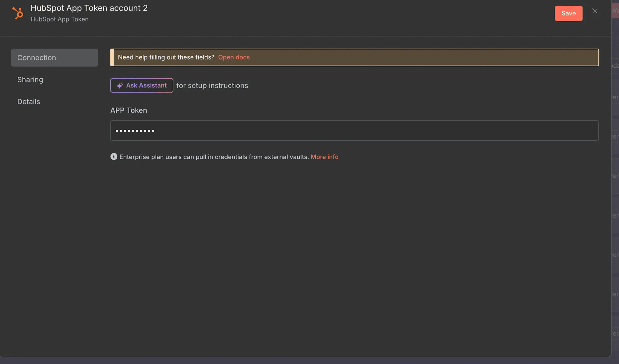Click the info icon beside Enterprise notice
619x364 pixels.
tap(114, 157)
